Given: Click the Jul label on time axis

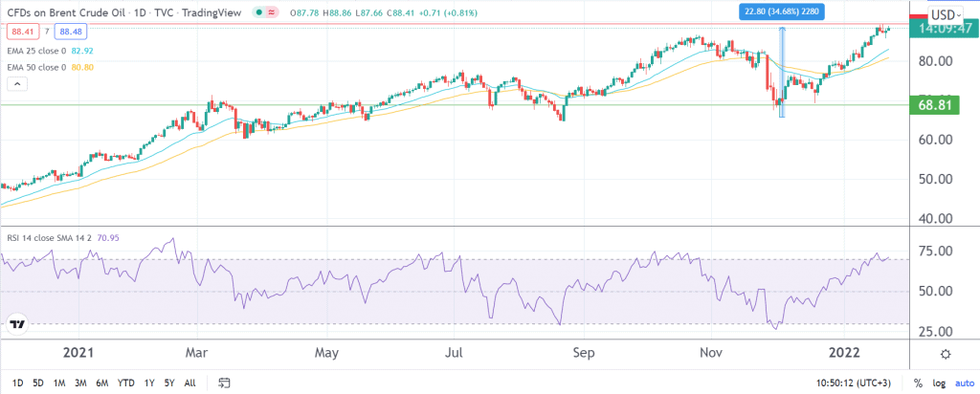Looking at the screenshot, I should click(x=455, y=354).
